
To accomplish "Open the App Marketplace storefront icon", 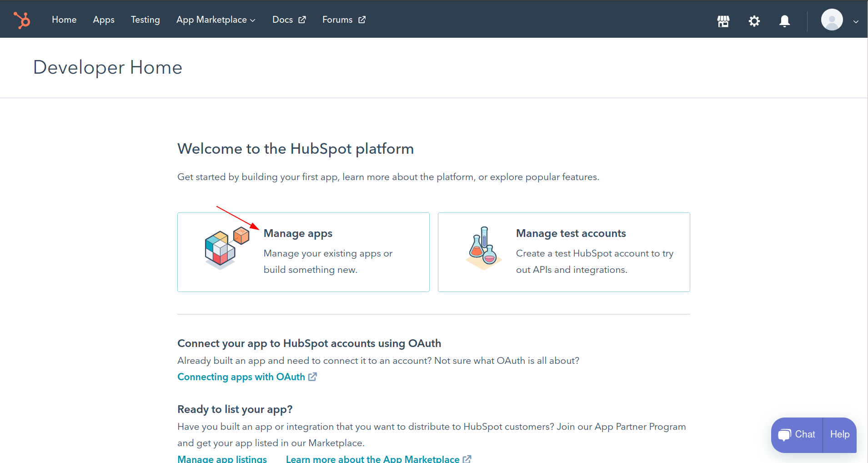I will [722, 20].
